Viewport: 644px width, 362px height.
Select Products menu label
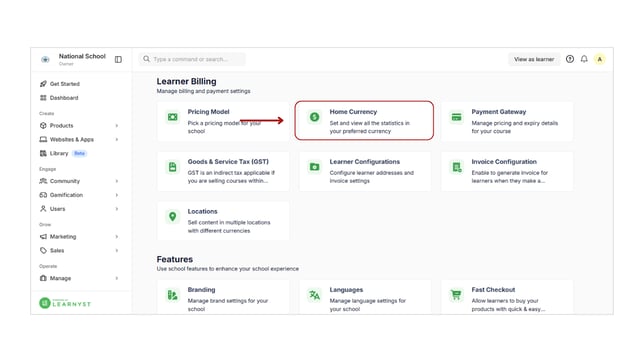point(62,126)
